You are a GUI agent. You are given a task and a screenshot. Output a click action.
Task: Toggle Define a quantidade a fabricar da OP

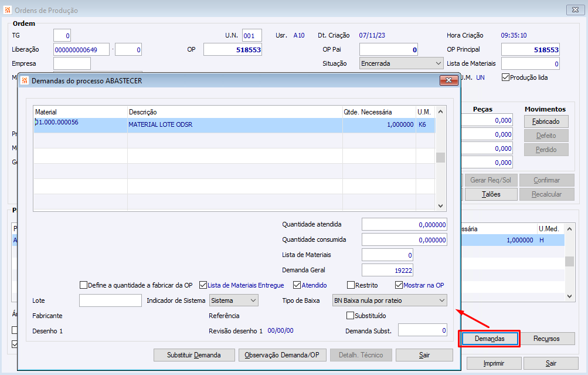click(x=83, y=285)
